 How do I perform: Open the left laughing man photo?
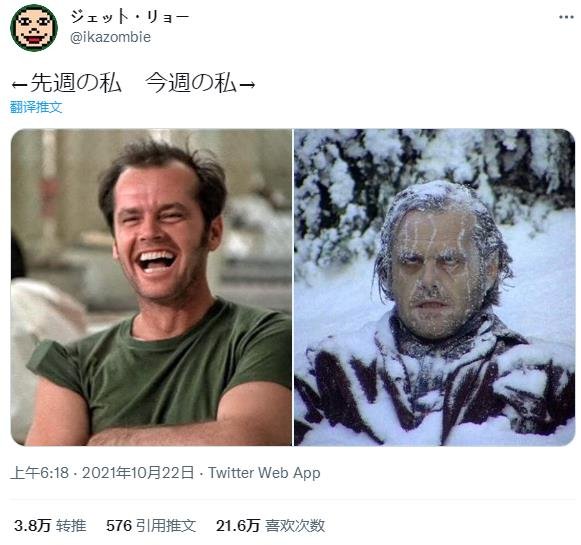click(151, 287)
